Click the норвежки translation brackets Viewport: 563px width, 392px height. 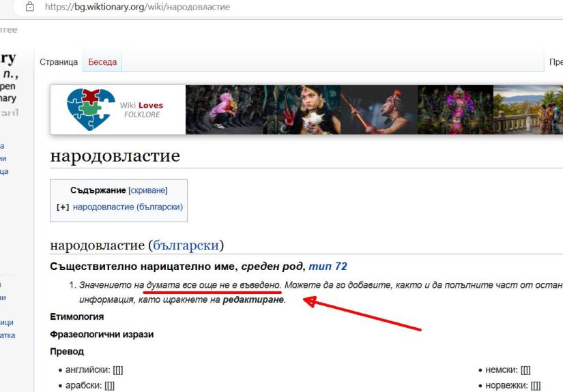(x=535, y=386)
